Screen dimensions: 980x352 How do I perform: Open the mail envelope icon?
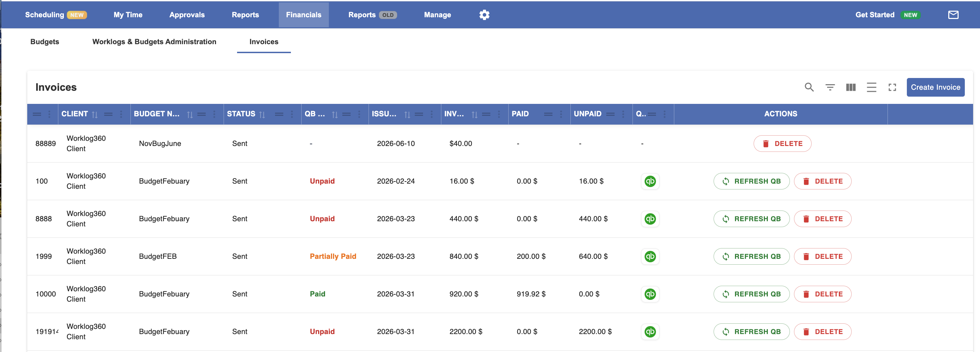(x=953, y=15)
